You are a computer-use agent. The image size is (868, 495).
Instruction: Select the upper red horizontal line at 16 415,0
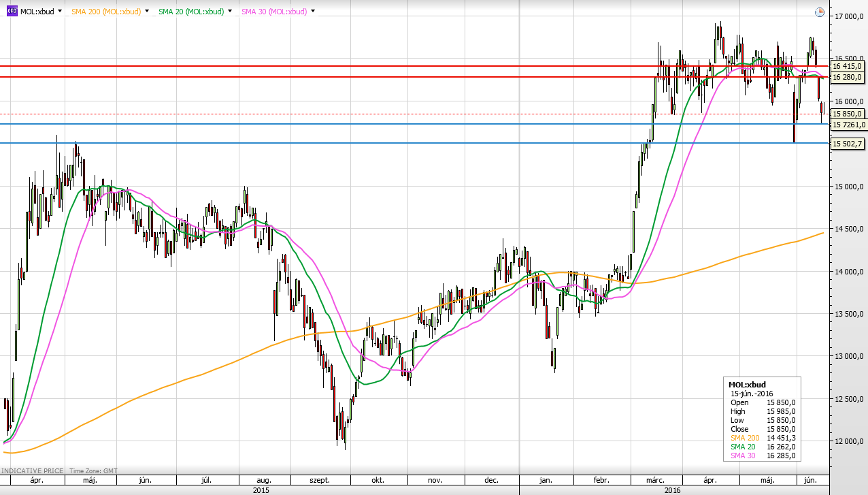click(x=414, y=66)
